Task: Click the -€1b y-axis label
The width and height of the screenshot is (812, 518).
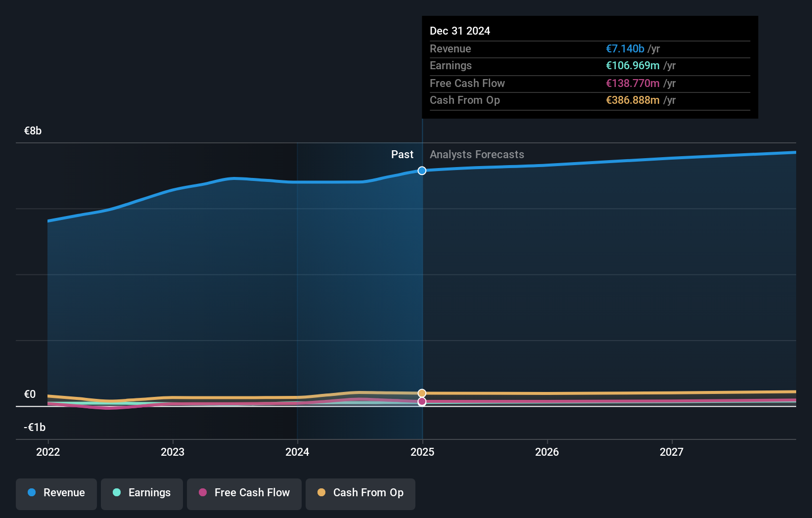Action: point(35,427)
